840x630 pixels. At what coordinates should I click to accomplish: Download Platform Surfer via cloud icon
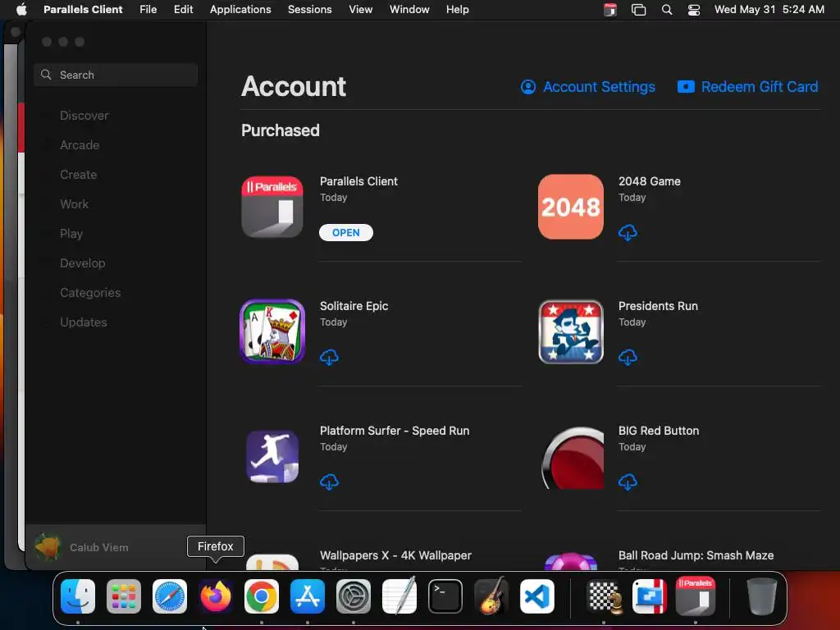point(330,482)
